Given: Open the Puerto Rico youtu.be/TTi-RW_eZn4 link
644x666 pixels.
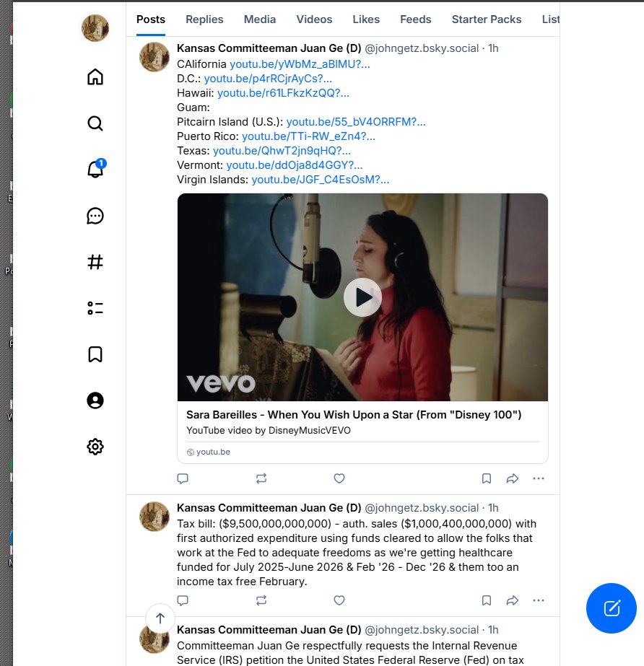Looking at the screenshot, I should pyautogui.click(x=308, y=136).
